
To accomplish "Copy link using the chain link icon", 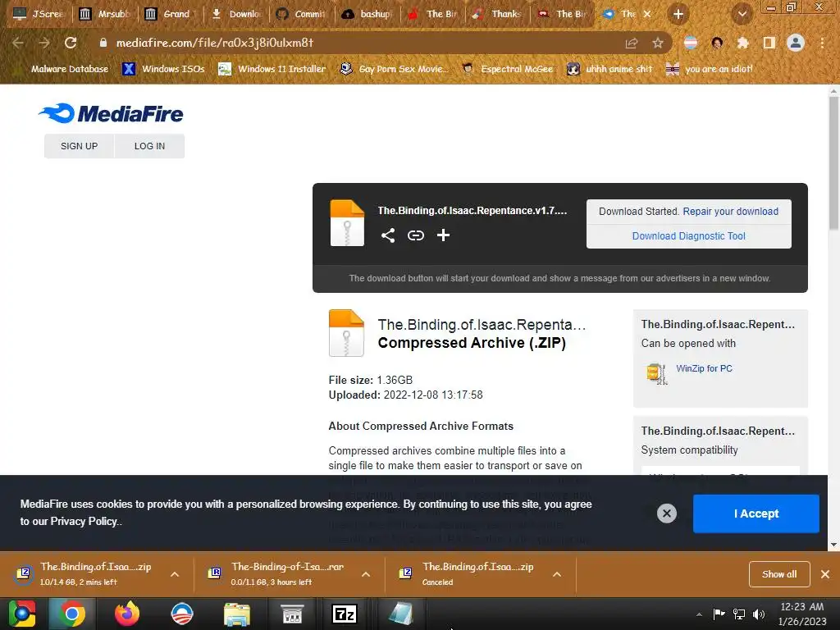I will point(416,235).
